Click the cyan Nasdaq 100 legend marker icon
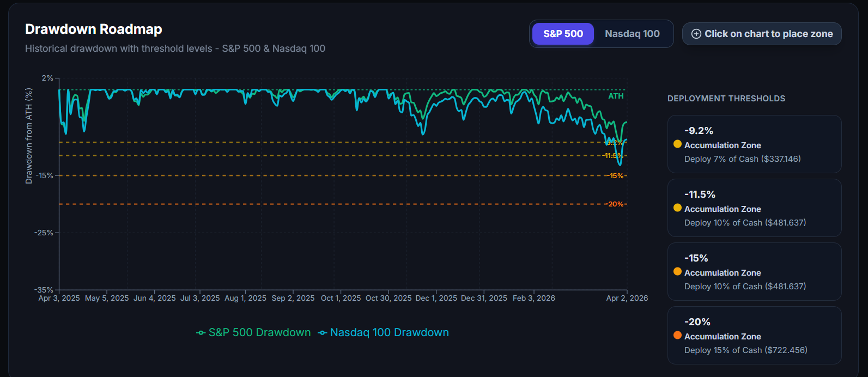 coord(323,333)
